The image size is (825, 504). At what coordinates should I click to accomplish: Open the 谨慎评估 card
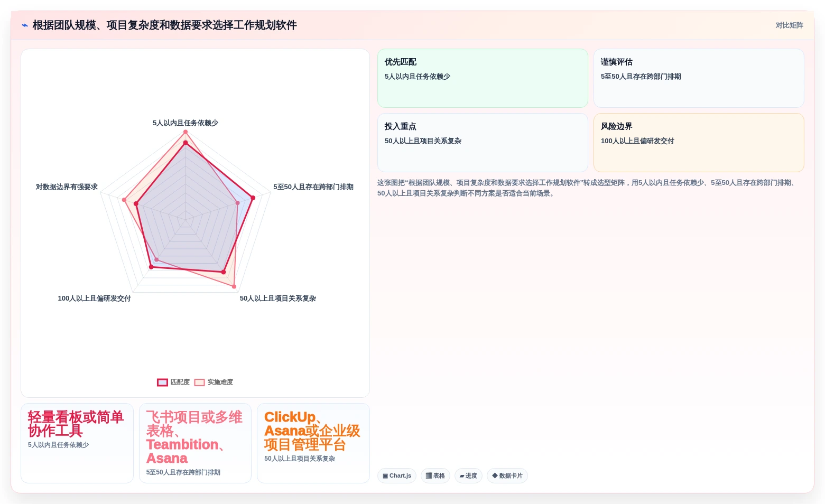699,78
